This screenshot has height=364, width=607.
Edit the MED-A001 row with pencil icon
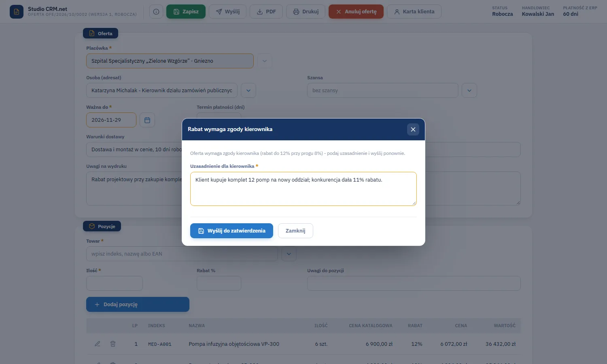98,344
